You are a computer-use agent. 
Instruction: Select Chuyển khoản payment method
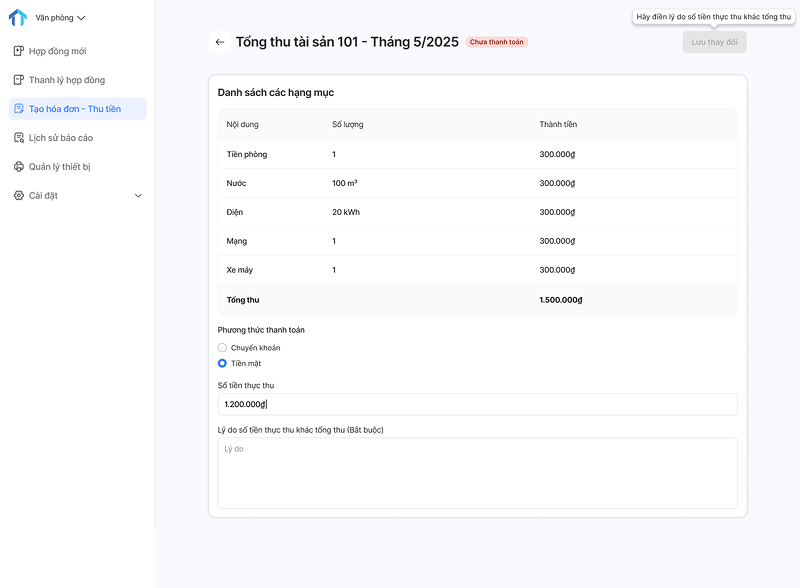pos(222,348)
